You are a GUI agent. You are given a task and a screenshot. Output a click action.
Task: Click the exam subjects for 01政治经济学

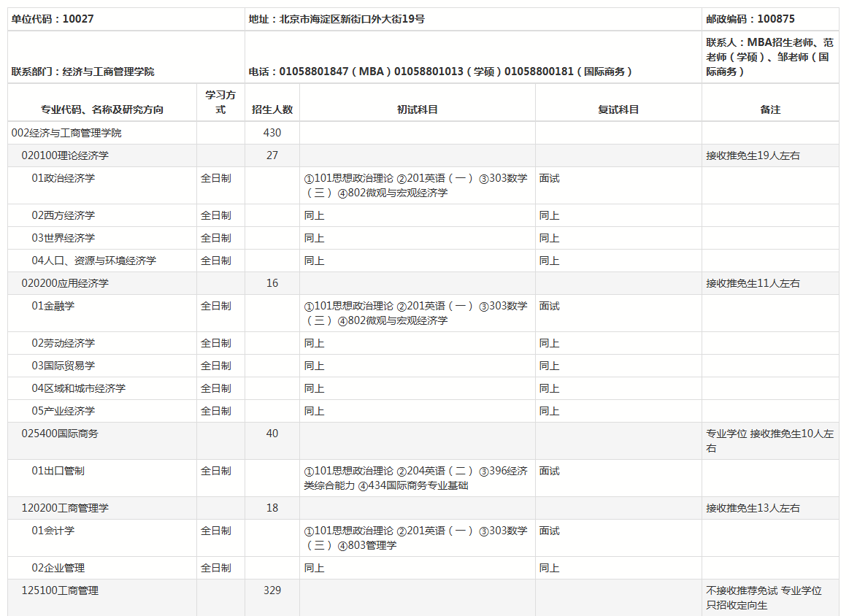[415, 185]
